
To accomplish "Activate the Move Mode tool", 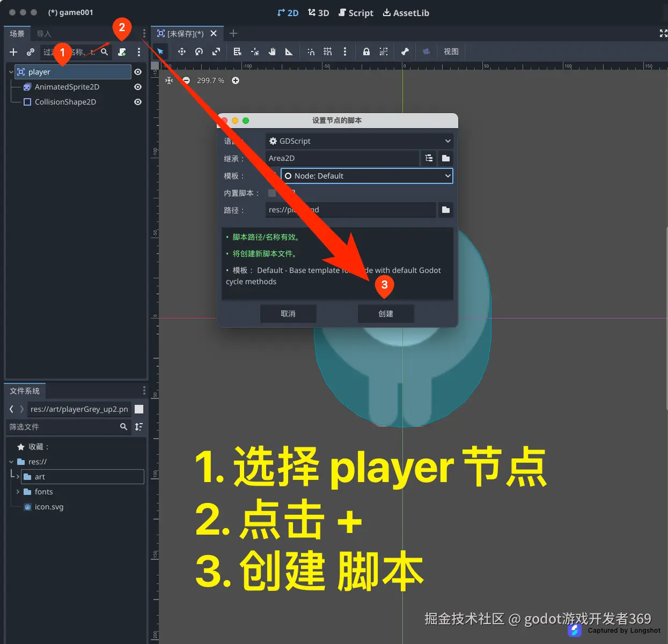I will pyautogui.click(x=182, y=51).
